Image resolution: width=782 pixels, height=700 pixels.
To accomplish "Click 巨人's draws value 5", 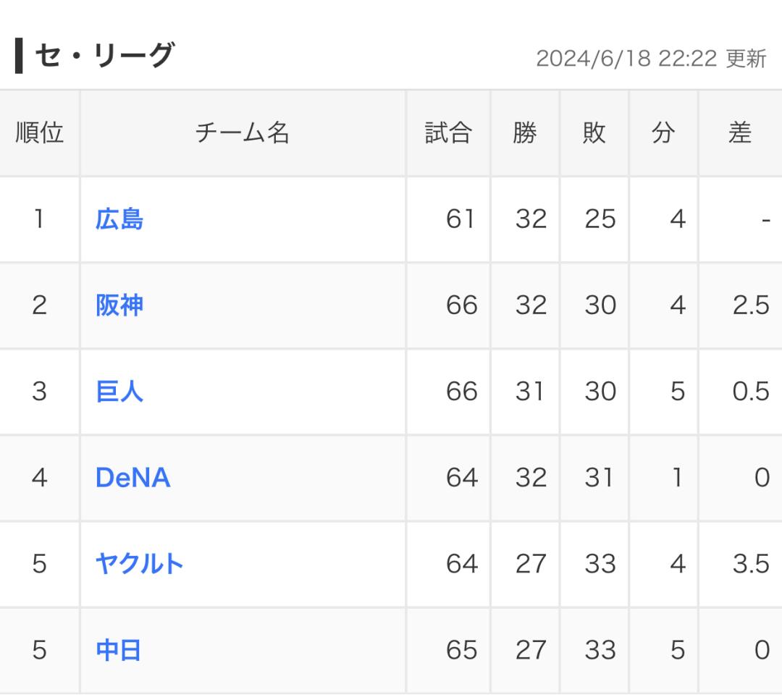I will [678, 392].
